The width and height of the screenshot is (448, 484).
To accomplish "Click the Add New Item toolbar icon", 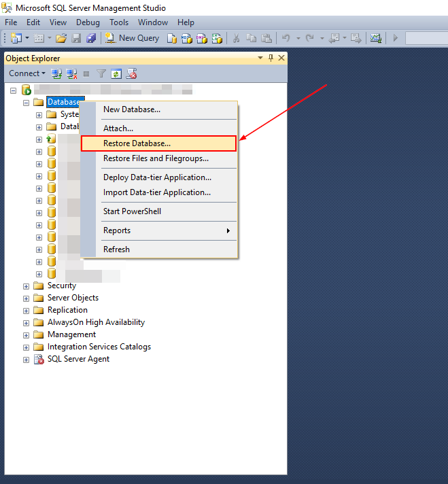I will (x=39, y=38).
